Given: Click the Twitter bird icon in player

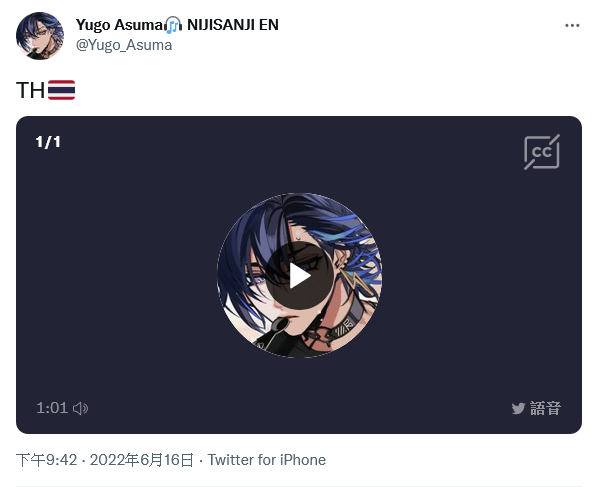Looking at the screenshot, I should 518,408.
